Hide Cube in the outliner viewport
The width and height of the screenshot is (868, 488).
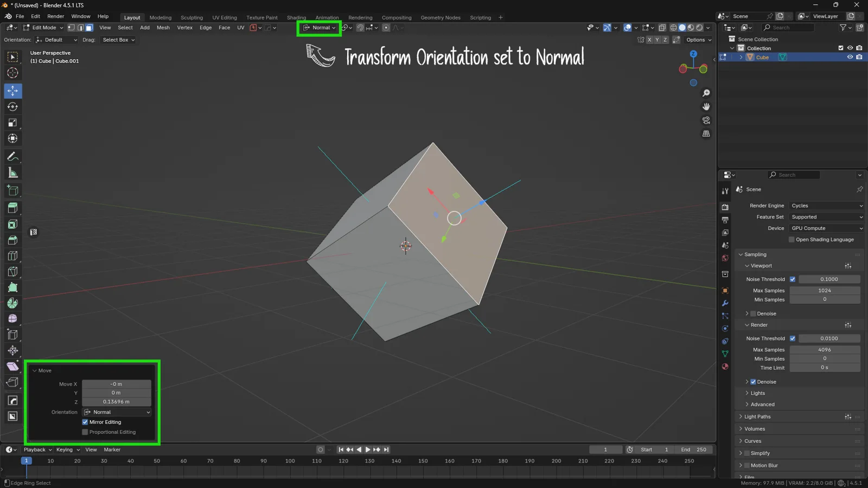click(x=850, y=57)
